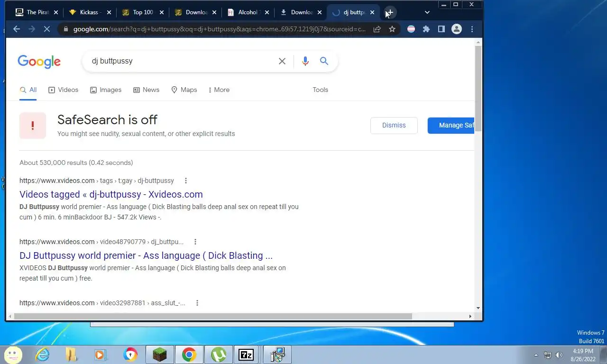Screen dimensions: 607x364
Task: Open options for the first search result
Action: 186,181
